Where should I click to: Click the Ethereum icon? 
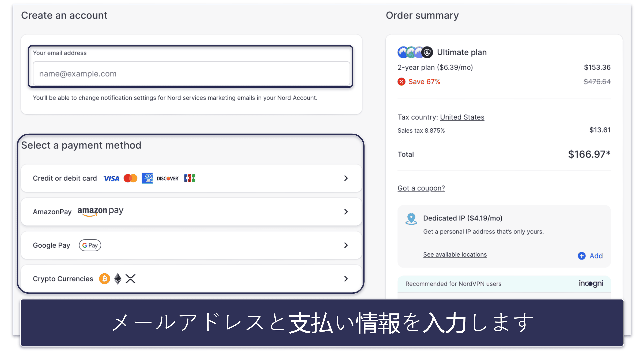click(x=117, y=279)
